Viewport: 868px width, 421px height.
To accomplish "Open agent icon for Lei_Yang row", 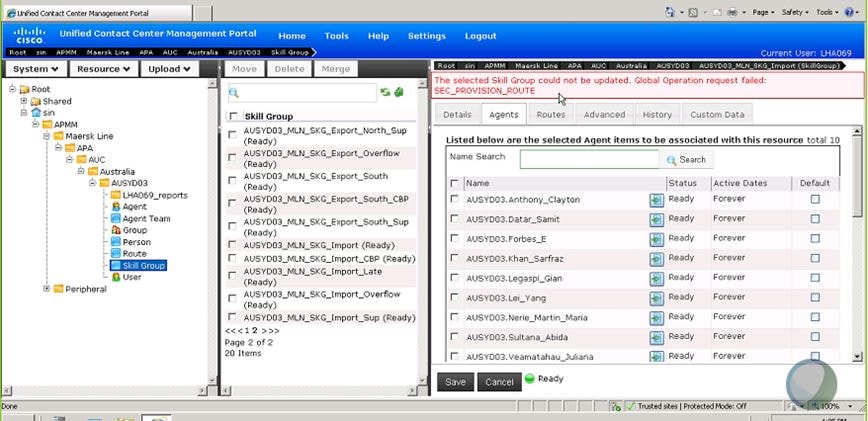I will click(x=657, y=299).
